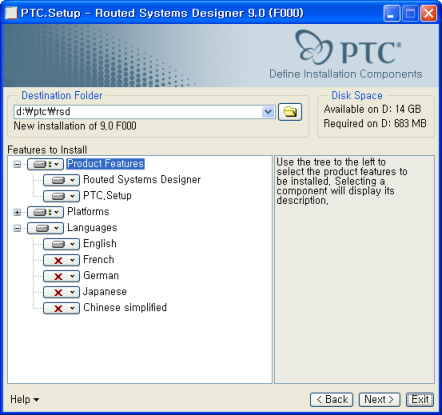Click the red X icon beside Japanese
The height and width of the screenshot is (415, 442).
click(x=58, y=292)
